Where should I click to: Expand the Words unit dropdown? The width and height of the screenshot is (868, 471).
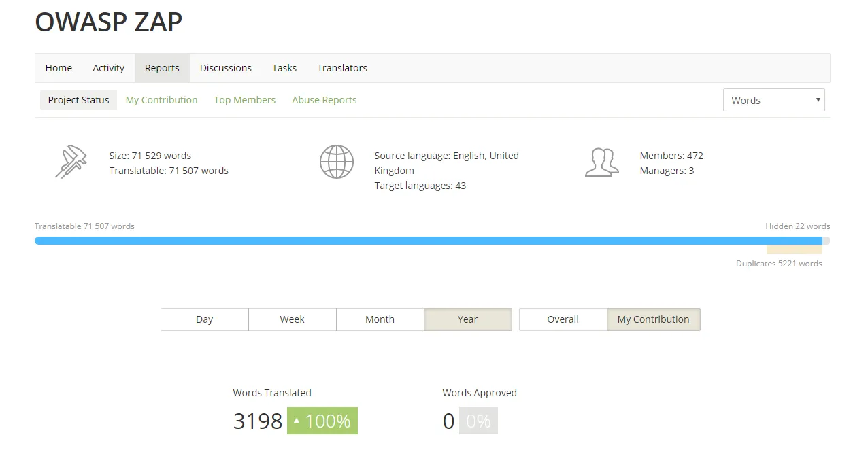[x=774, y=100]
